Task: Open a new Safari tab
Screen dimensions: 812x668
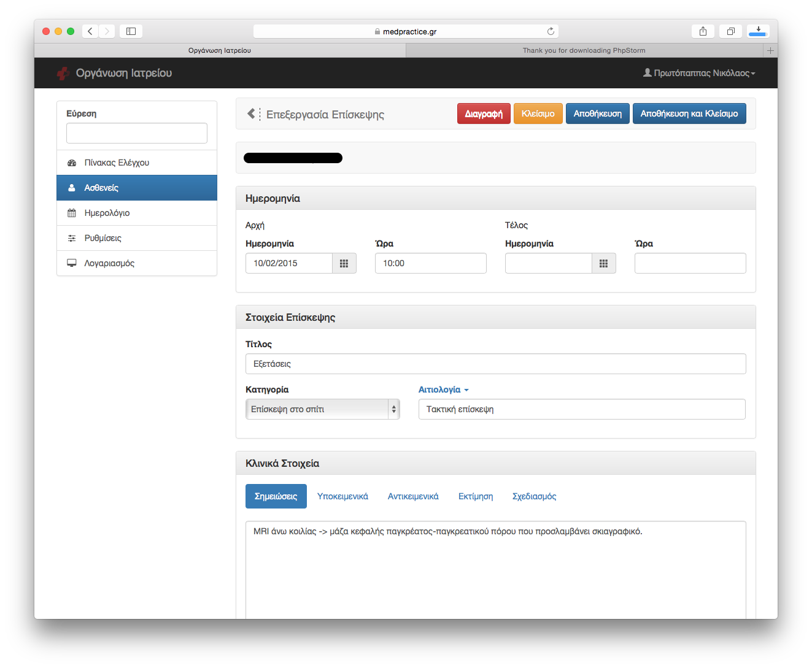Action: (x=770, y=50)
